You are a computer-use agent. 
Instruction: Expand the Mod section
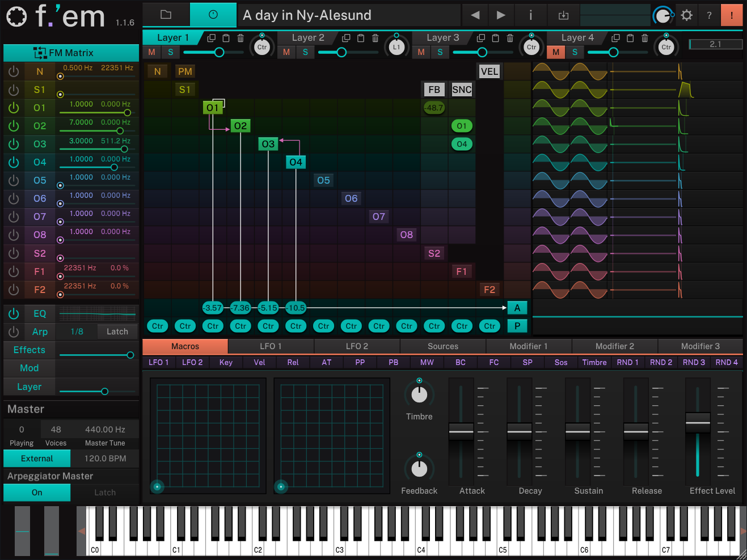(x=29, y=368)
